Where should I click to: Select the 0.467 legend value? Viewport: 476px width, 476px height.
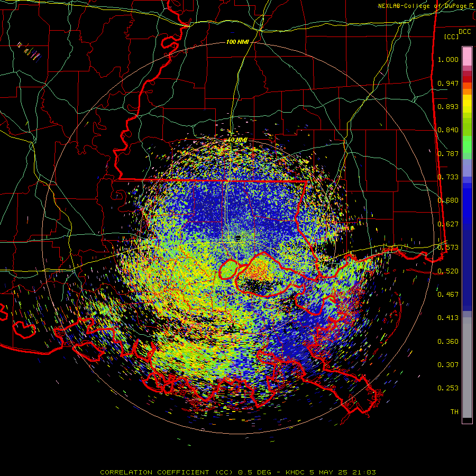coord(448,295)
